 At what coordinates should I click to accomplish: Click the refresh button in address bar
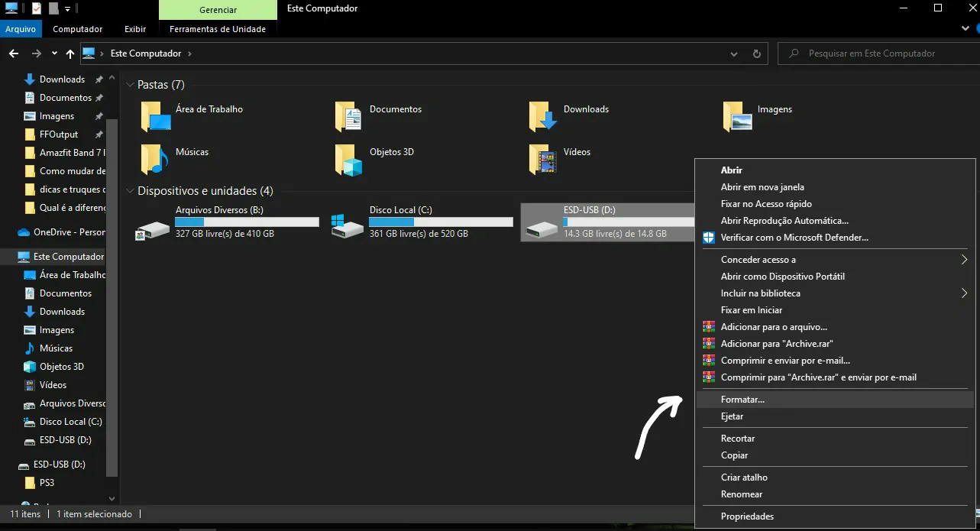757,53
